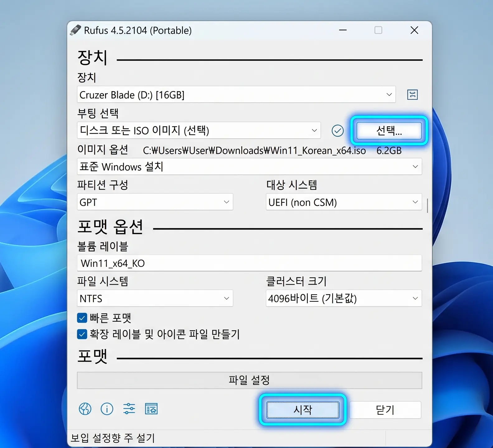Image resolution: width=493 pixels, height=448 pixels.
Task: Click the 파일 설정 progress bar
Action: point(249,380)
